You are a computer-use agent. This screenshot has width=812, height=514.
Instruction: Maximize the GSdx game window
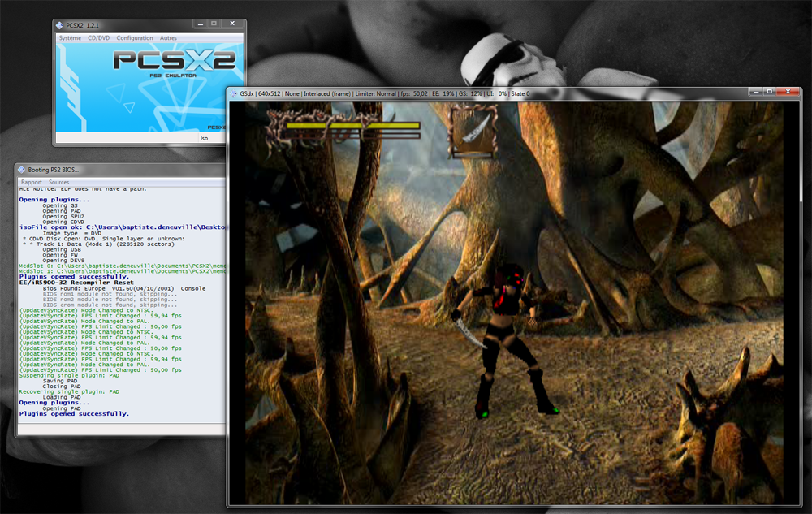pos(770,92)
